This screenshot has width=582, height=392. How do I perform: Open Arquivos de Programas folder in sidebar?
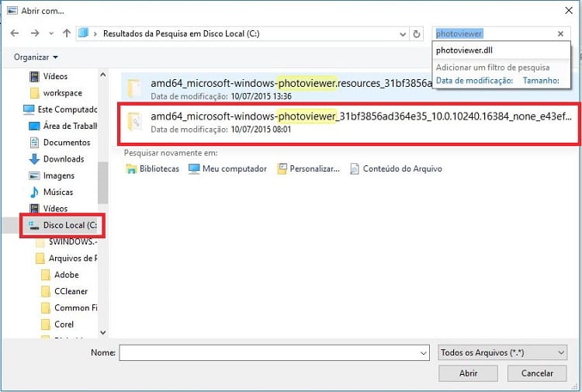pos(67,258)
